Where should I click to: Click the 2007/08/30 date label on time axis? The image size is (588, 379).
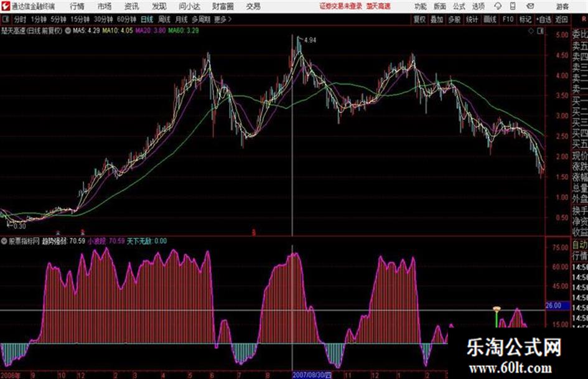[312, 375]
